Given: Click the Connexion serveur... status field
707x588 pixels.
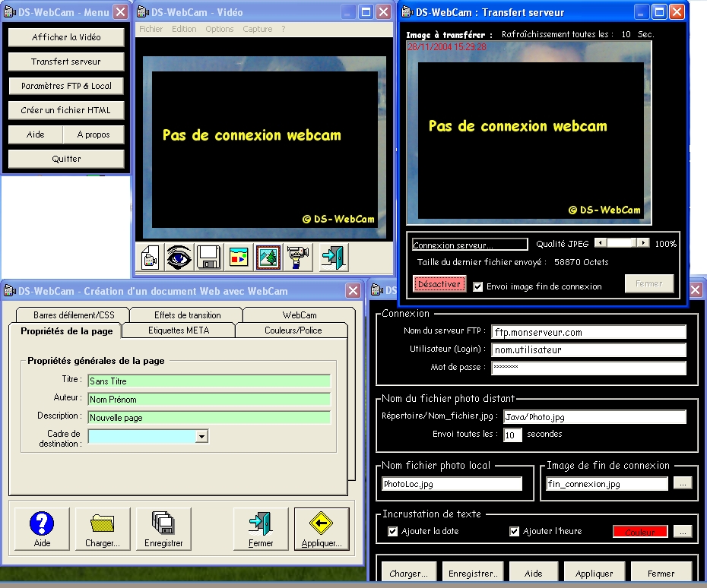Looking at the screenshot, I should 470,245.
